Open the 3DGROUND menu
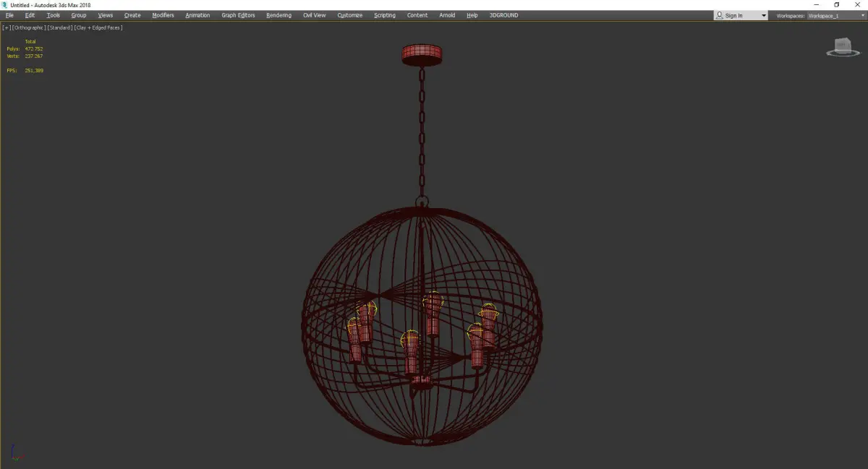 point(503,15)
